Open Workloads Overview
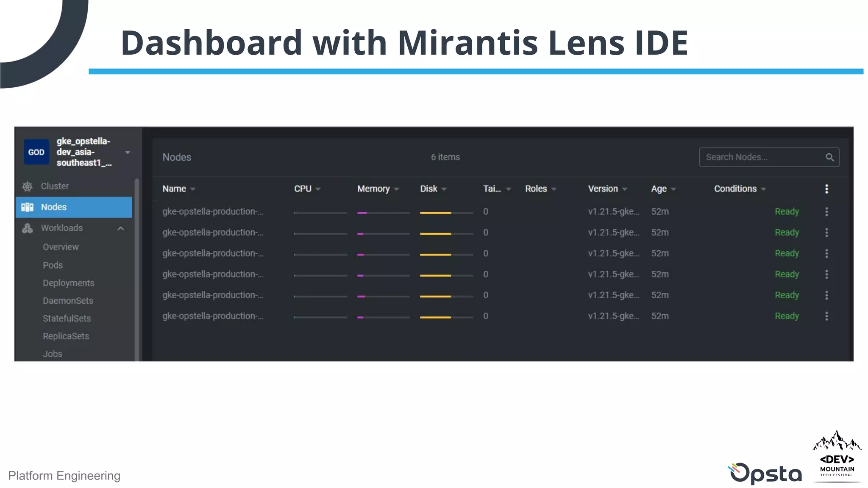The image size is (868, 488). click(x=61, y=247)
